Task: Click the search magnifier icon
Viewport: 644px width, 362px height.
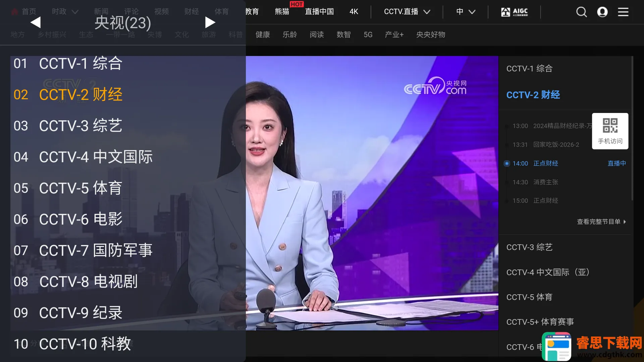Action: coord(582,12)
